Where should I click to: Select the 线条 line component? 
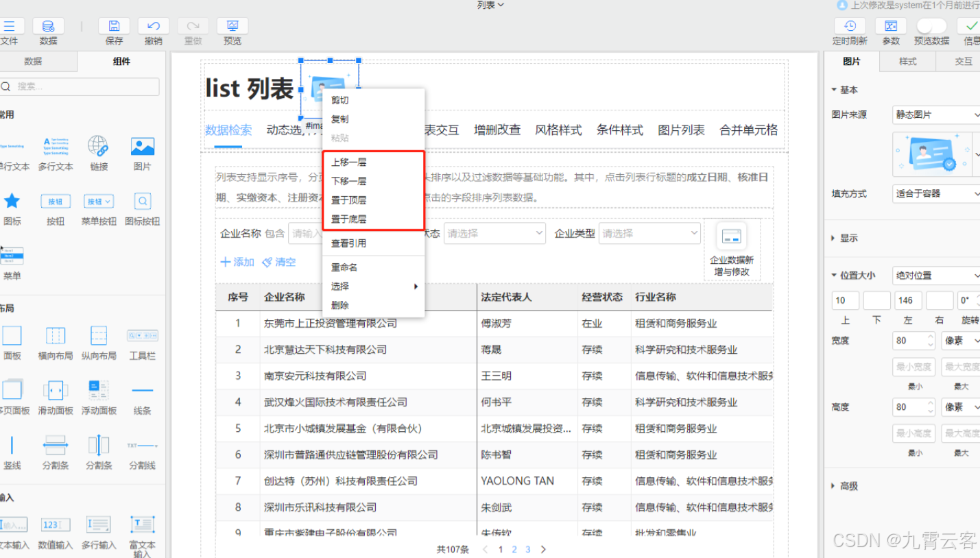pos(142,398)
